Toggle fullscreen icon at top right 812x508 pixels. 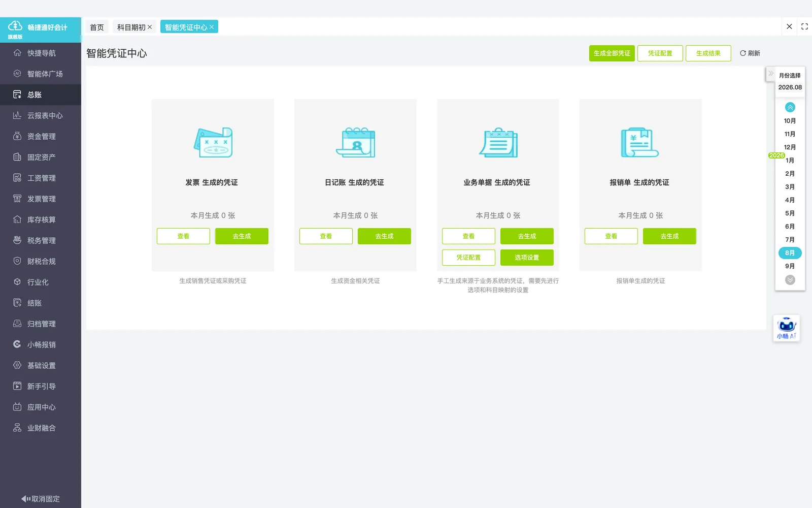point(804,26)
